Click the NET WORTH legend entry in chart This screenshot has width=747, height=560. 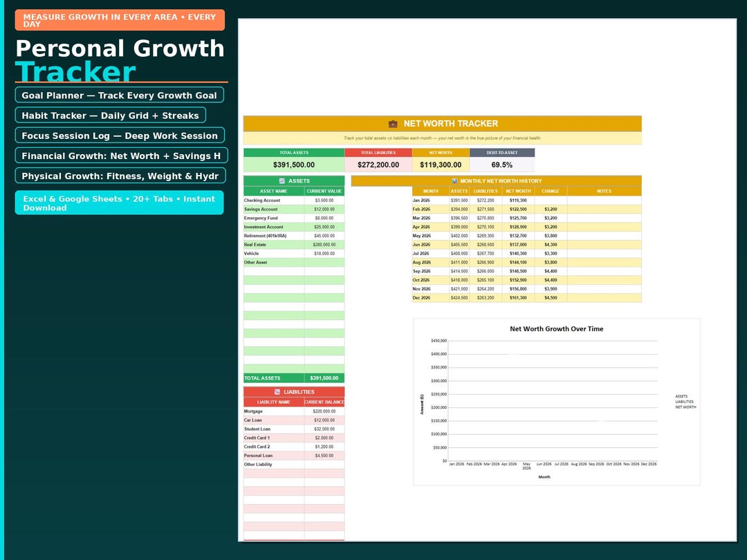pyautogui.click(x=685, y=407)
